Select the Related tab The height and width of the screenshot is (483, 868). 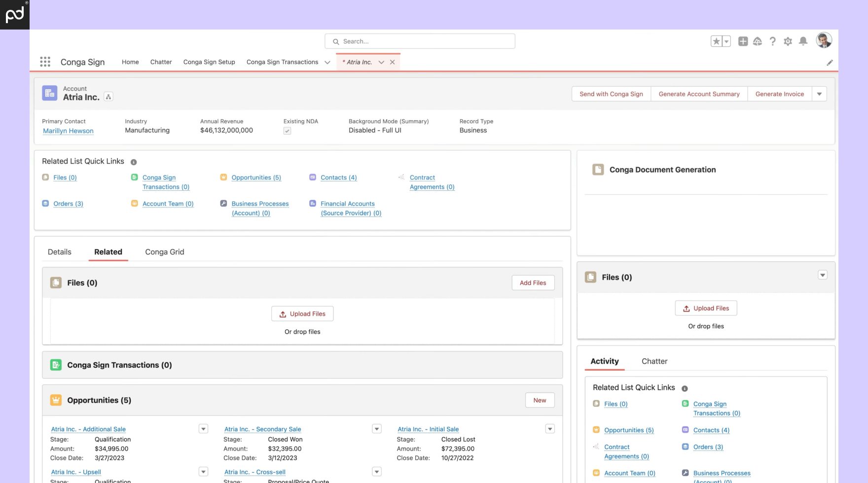pyautogui.click(x=108, y=252)
